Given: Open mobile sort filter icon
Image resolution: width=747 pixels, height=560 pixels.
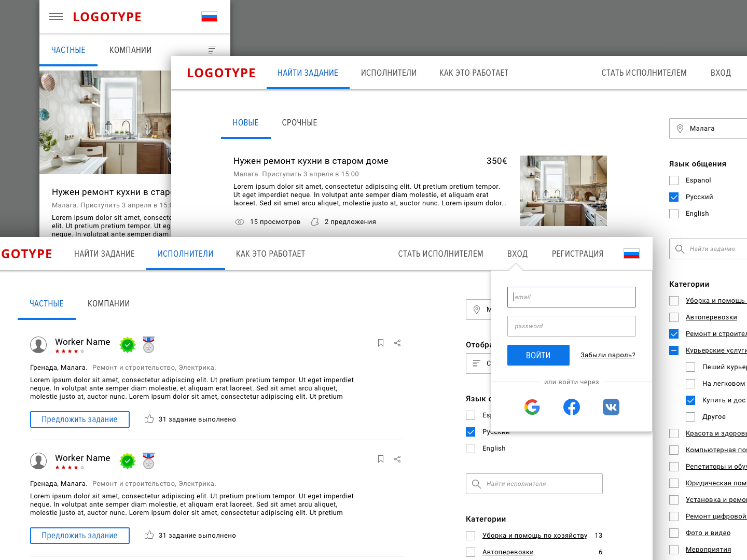Looking at the screenshot, I should pos(212,50).
